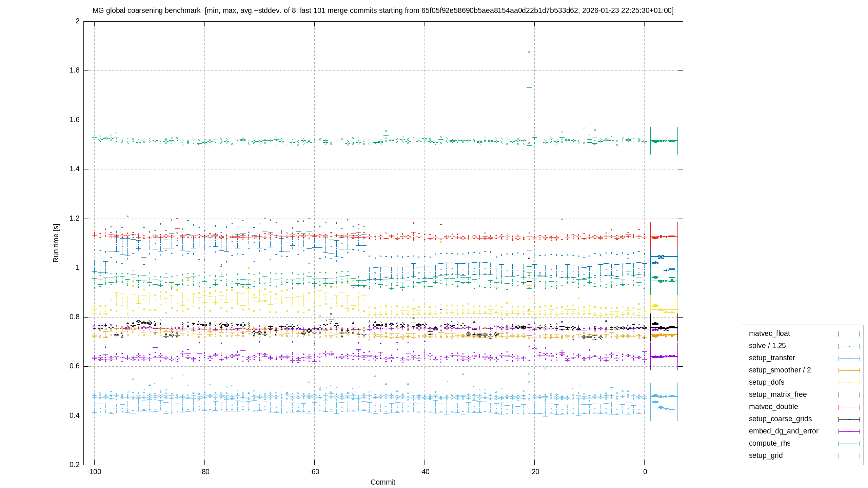Click the matvec_float legend entry
868x488 pixels.
point(769,333)
